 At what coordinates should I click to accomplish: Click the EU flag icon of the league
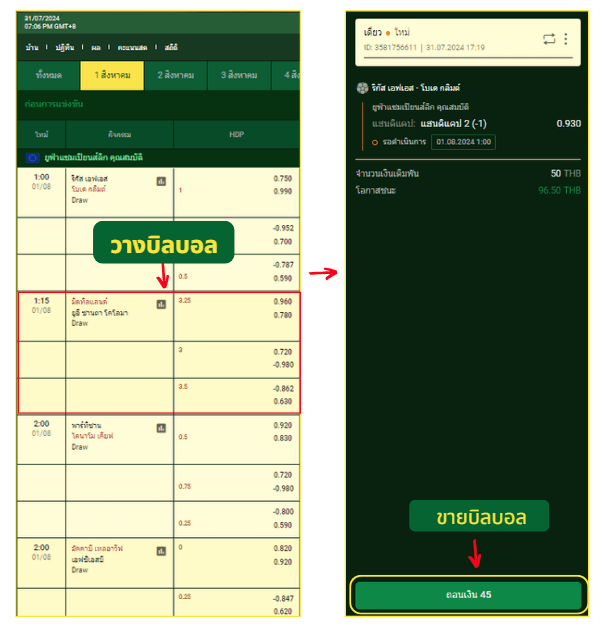(32, 158)
